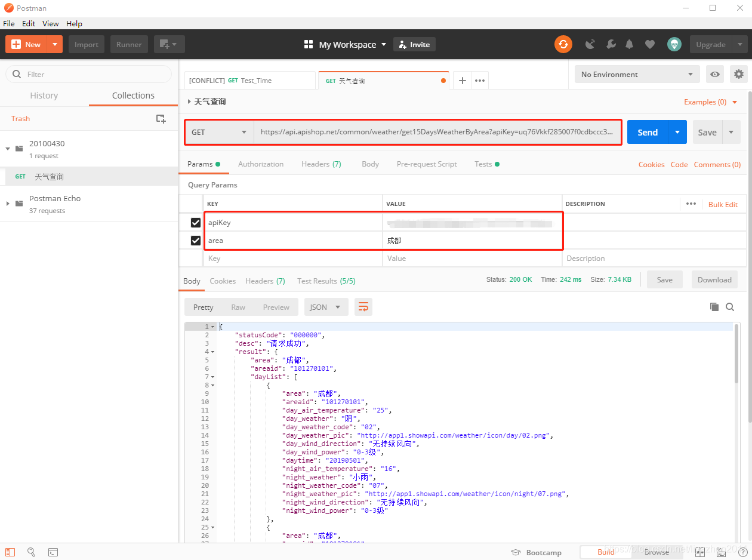Collapse the 20100430 collection
752x560 pixels.
[x=8, y=149]
